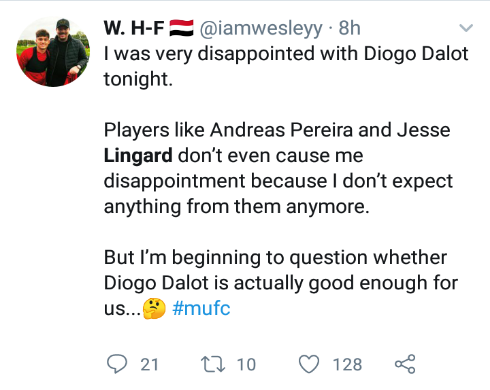Like the tweet with the heart icon

click(309, 364)
